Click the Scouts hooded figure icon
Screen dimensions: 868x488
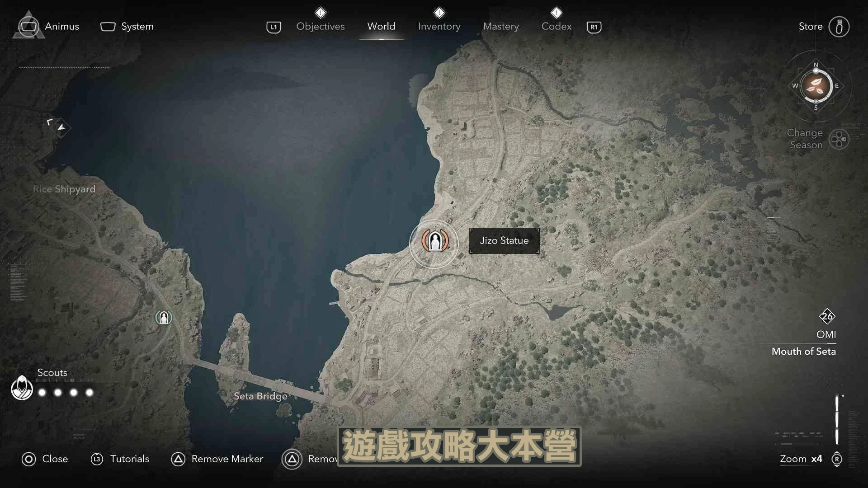[x=22, y=387]
